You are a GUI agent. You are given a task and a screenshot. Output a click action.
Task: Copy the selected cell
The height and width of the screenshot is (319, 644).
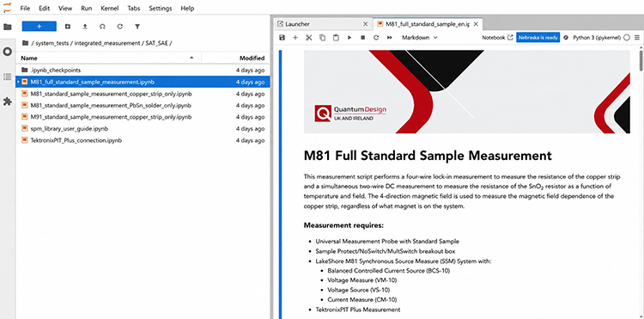[322, 38]
